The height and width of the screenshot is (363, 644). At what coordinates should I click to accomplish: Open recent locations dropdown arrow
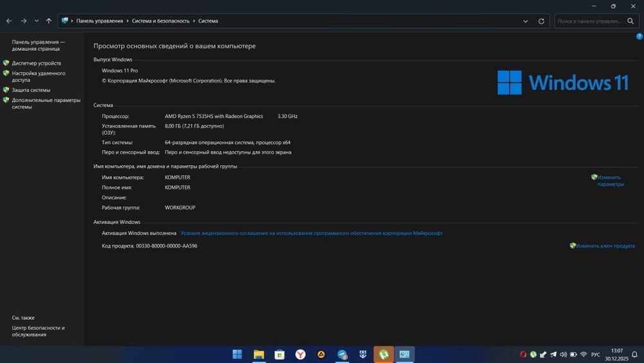click(36, 21)
